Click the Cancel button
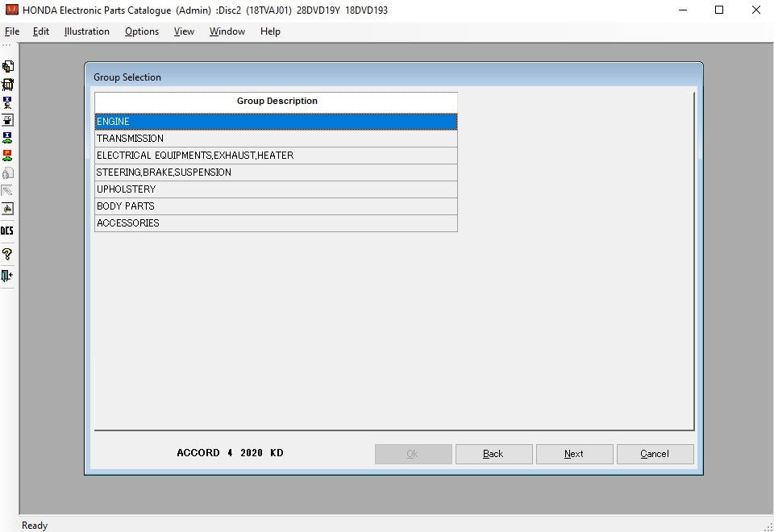The image size is (774, 532). 655,454
